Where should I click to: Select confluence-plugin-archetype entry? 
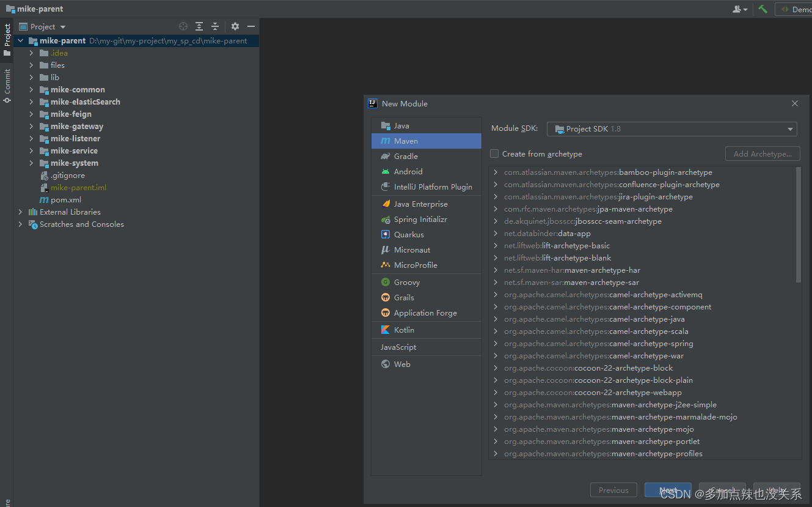point(612,184)
